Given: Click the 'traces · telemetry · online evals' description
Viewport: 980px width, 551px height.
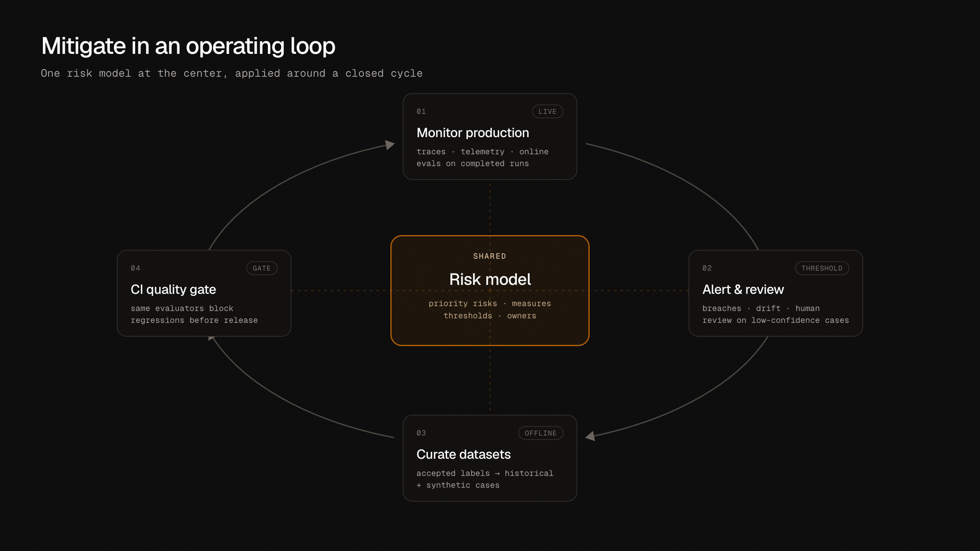Looking at the screenshot, I should [x=482, y=158].
